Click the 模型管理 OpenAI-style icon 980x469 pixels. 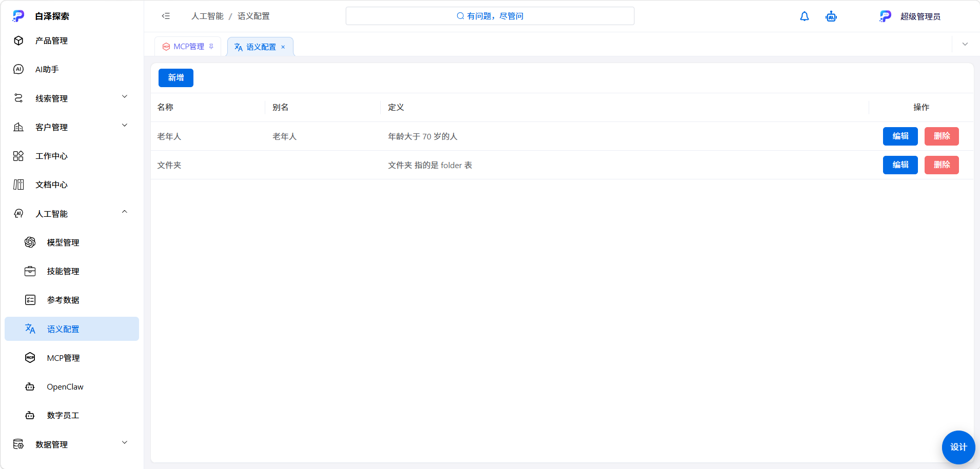pyautogui.click(x=30, y=242)
